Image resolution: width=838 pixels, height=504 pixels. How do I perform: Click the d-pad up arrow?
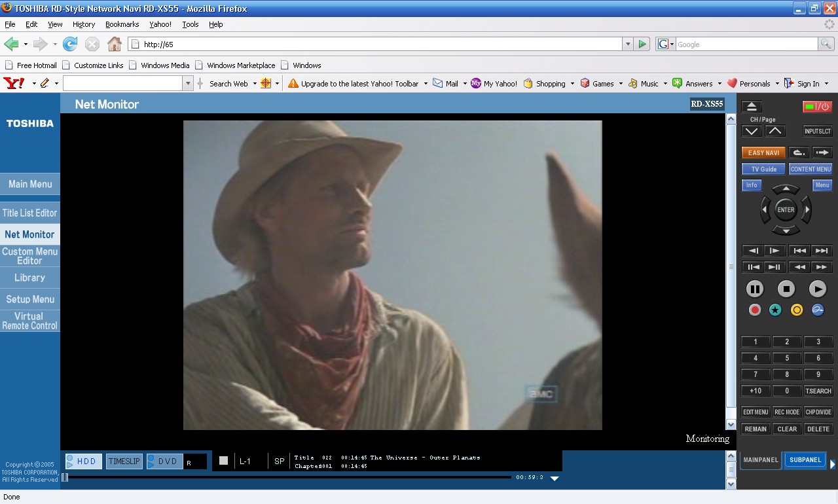click(786, 189)
